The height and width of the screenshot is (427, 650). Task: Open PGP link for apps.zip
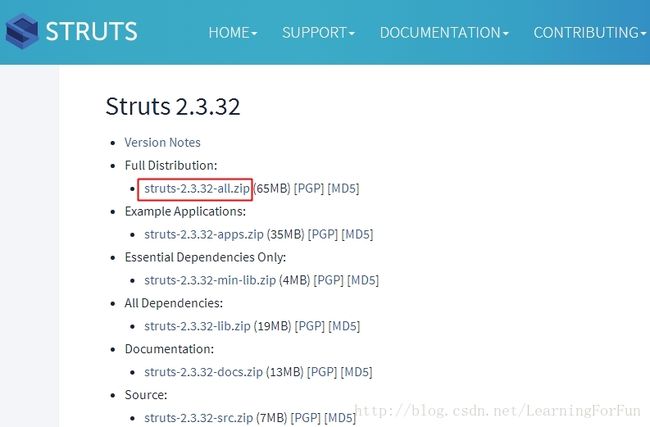click(323, 234)
